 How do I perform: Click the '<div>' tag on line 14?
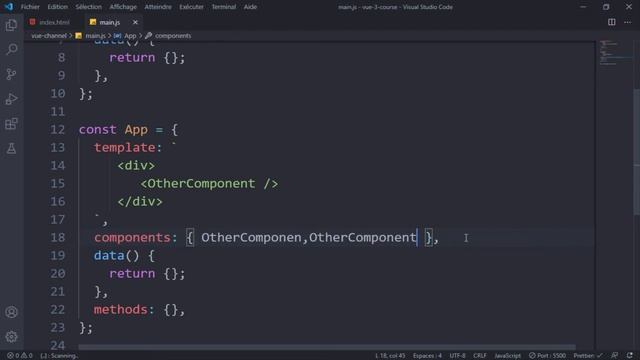(x=136, y=165)
